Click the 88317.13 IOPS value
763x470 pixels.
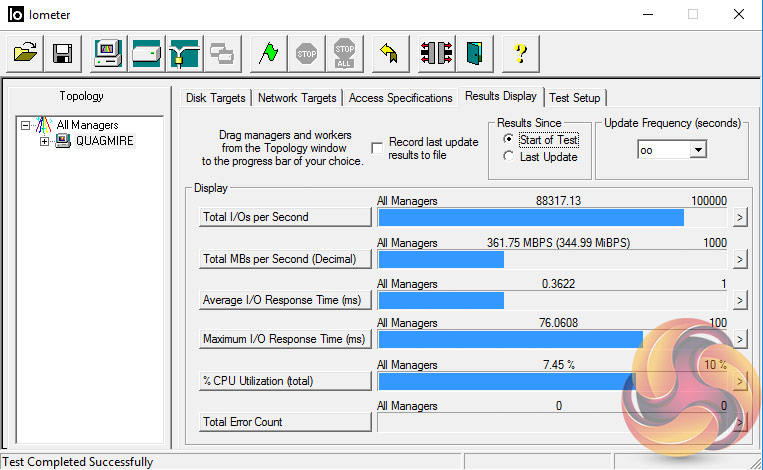pyautogui.click(x=558, y=201)
